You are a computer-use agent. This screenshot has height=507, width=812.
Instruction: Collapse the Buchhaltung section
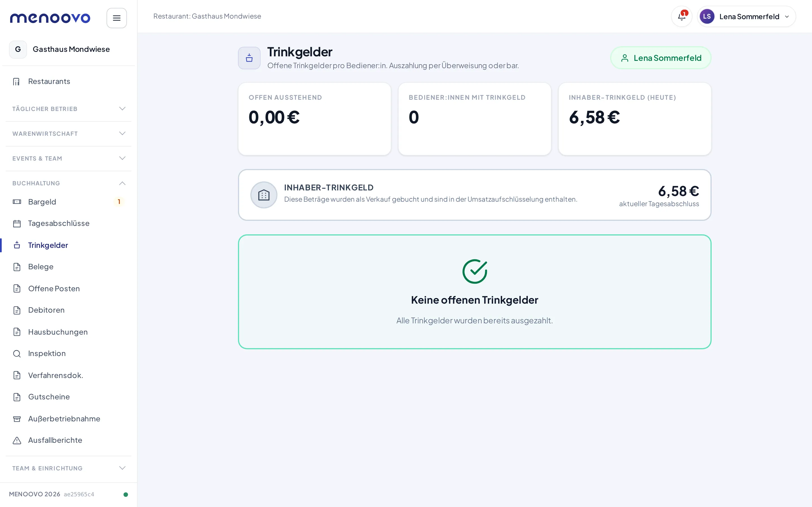(69, 183)
